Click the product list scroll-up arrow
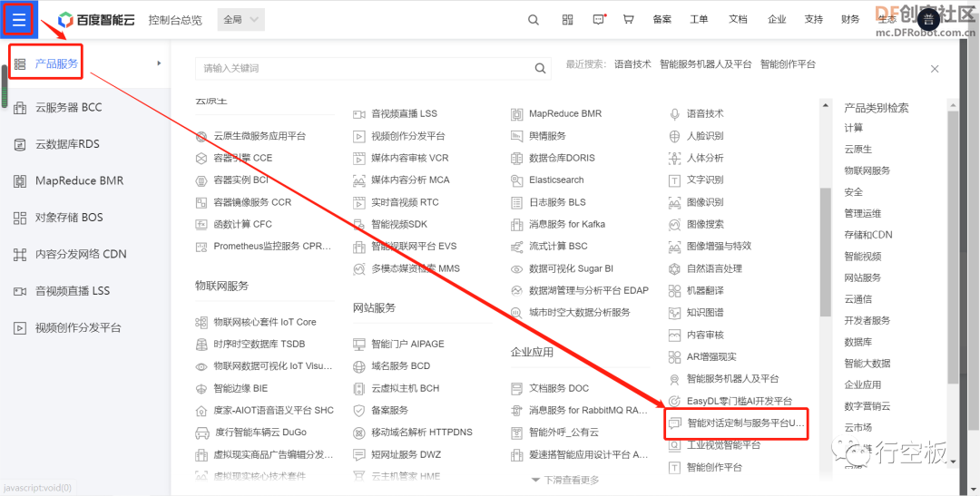Viewport: 980px width, 496px height. pyautogui.click(x=825, y=105)
